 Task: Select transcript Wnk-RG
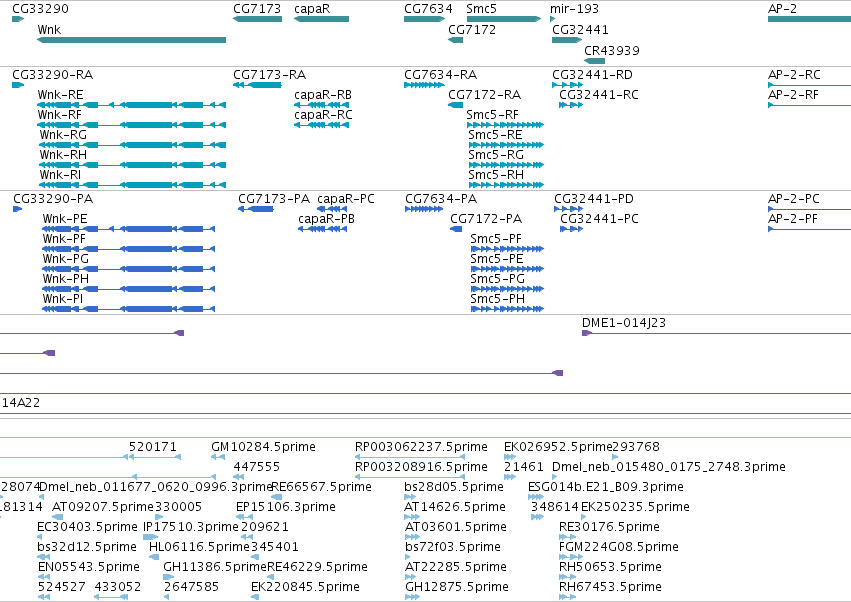pyautogui.click(x=132, y=145)
